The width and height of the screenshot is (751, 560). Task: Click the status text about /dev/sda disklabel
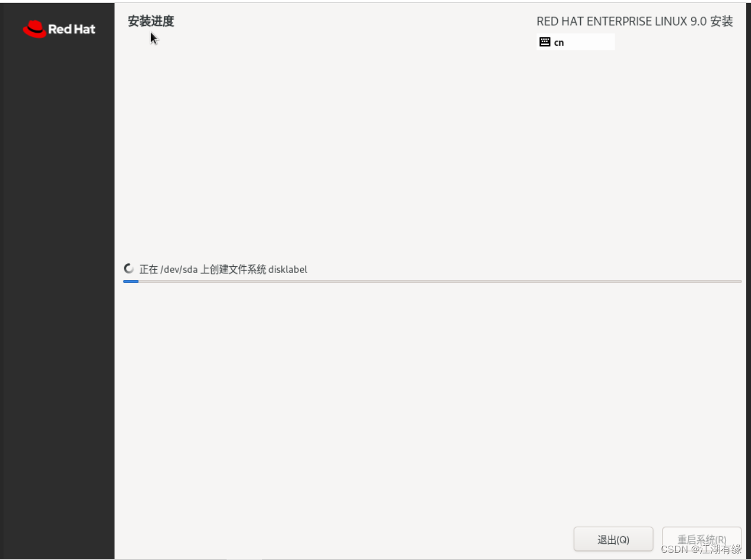(223, 269)
